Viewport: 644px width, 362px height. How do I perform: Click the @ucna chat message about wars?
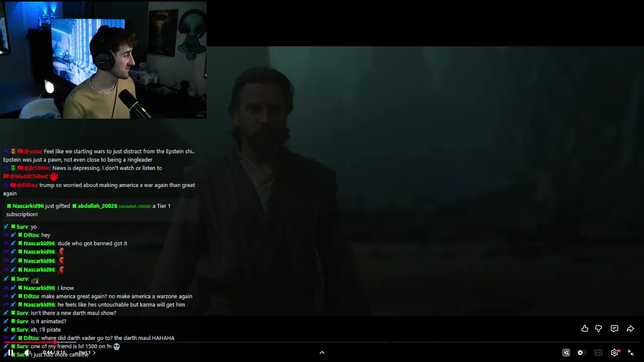(x=99, y=155)
